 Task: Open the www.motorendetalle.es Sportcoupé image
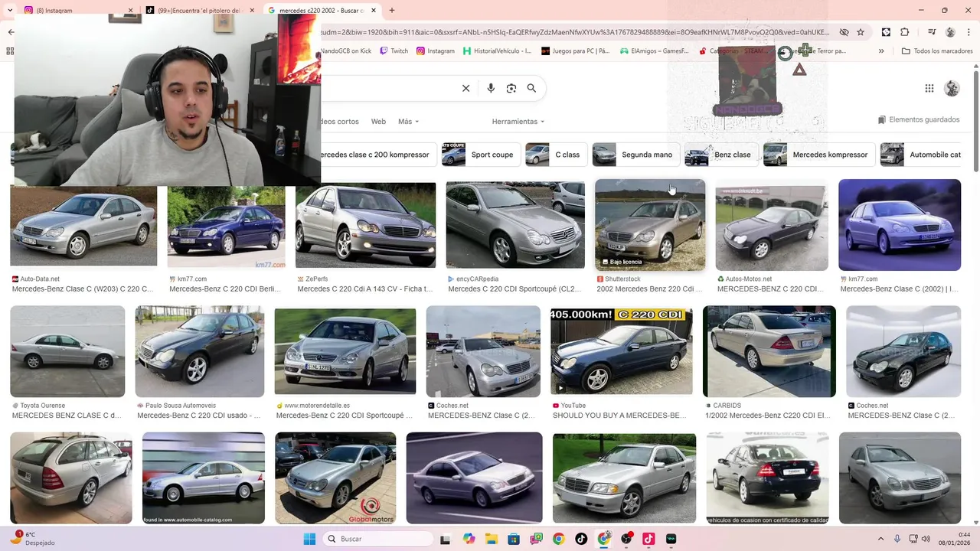345,351
